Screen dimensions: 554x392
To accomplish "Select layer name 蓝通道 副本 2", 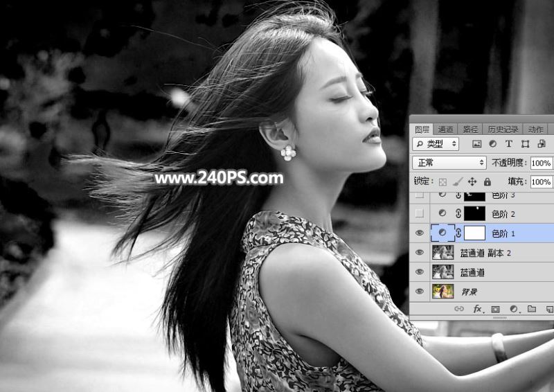I will click(x=485, y=253).
